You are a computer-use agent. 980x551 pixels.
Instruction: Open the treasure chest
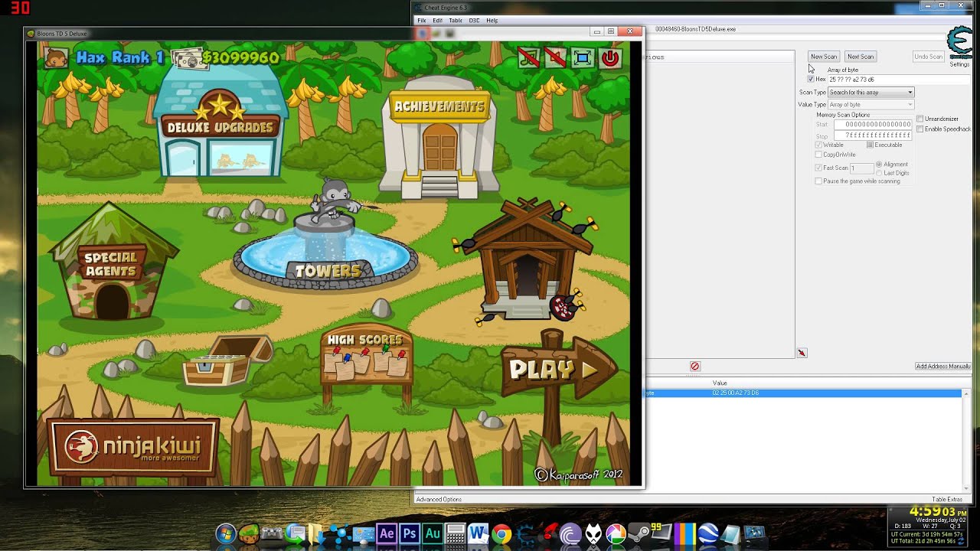pyautogui.click(x=227, y=361)
